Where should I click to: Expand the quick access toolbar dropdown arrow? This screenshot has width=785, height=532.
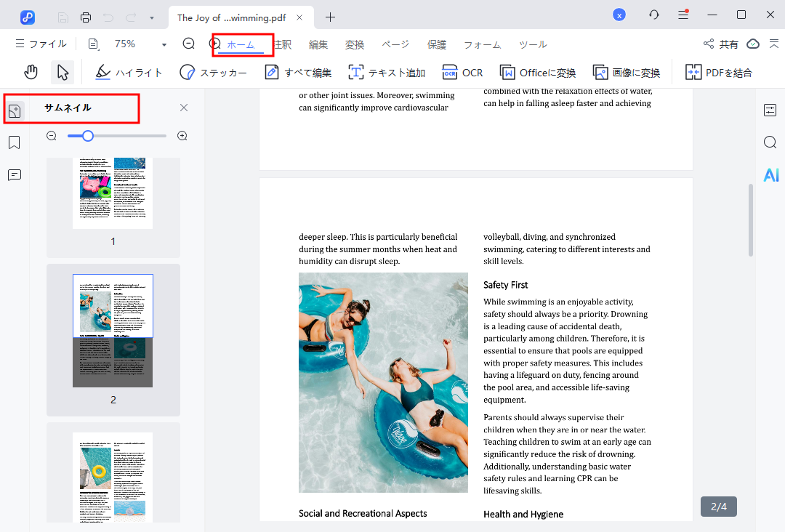click(x=151, y=17)
